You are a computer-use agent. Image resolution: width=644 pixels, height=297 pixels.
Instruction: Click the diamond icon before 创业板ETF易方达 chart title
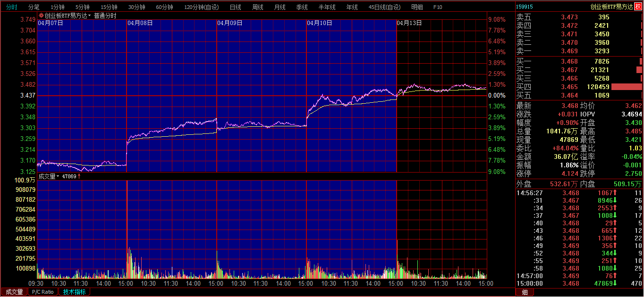click(41, 16)
